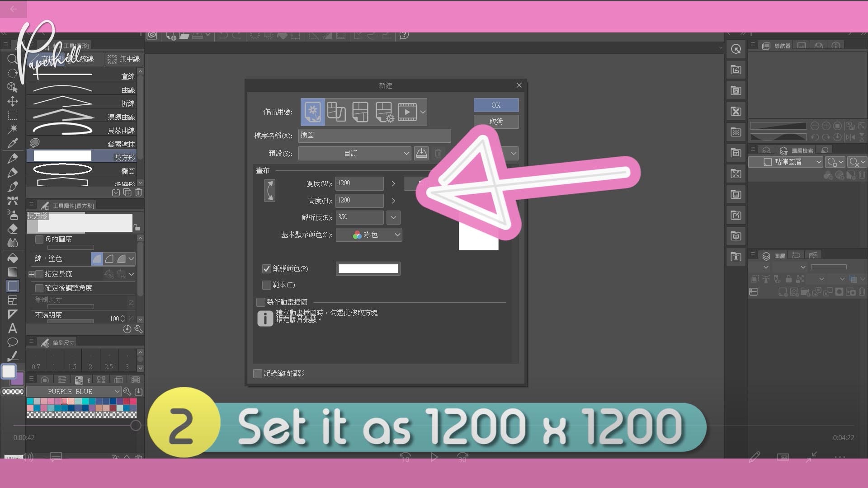Enable the 範本 checkbox

pyautogui.click(x=266, y=285)
